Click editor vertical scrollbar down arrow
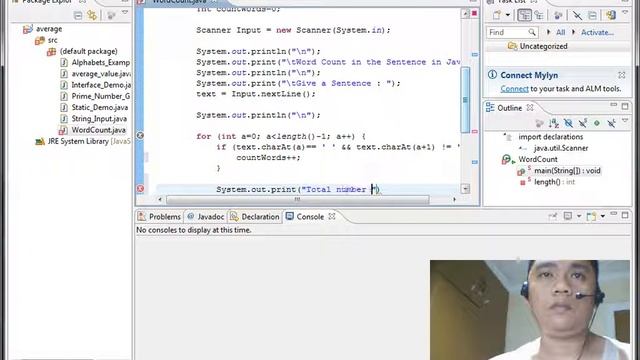 tap(465, 189)
